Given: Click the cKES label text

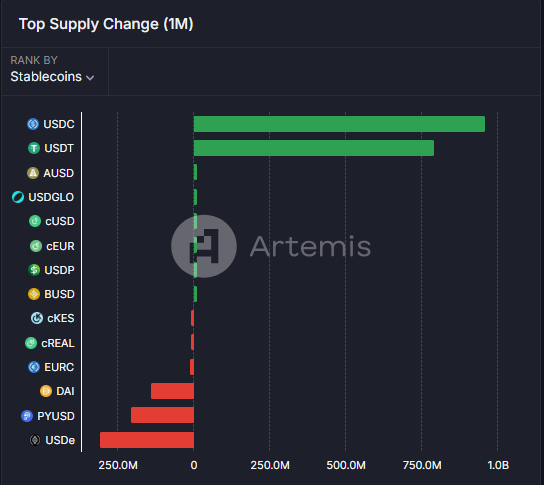Looking at the screenshot, I should pos(61,318).
